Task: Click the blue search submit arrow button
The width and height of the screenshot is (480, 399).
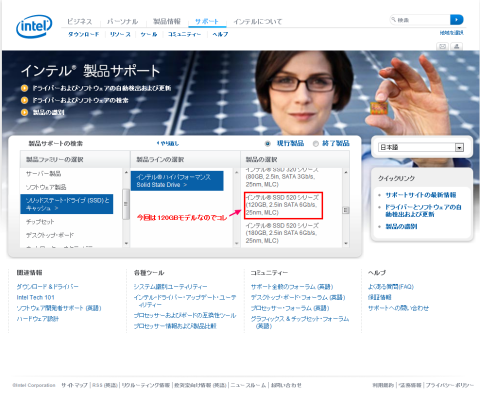Action: coord(457,20)
